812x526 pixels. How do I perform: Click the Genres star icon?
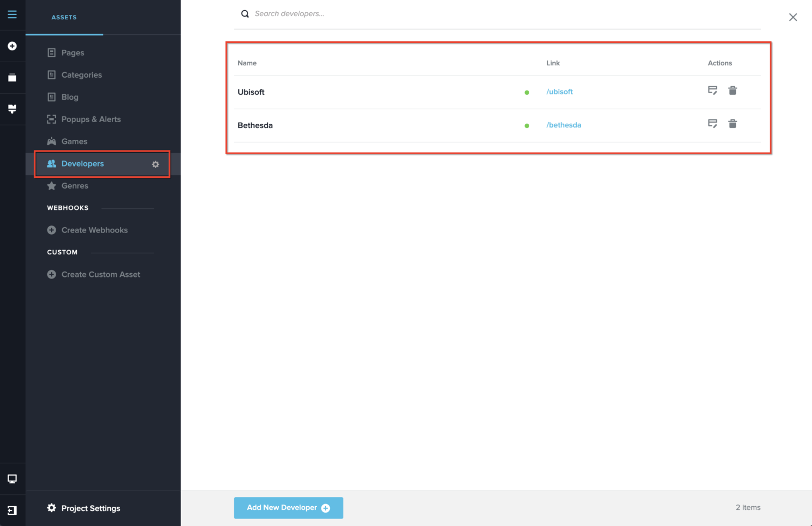coord(51,186)
